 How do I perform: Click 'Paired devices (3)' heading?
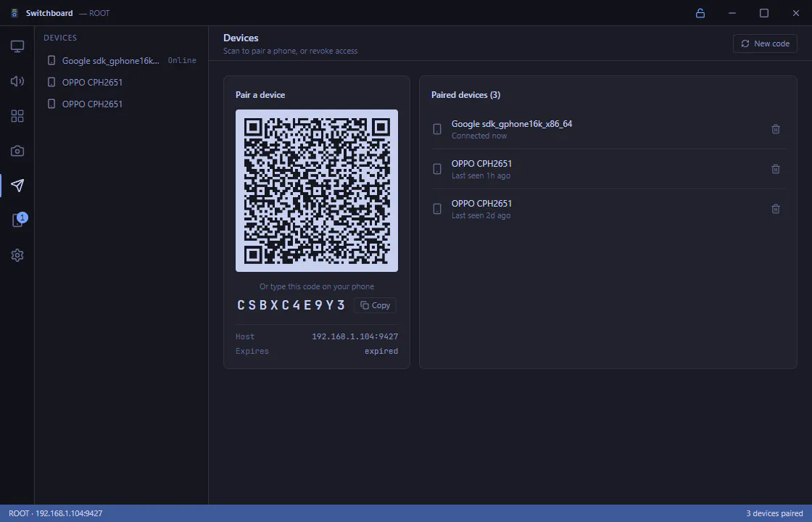[x=465, y=95]
